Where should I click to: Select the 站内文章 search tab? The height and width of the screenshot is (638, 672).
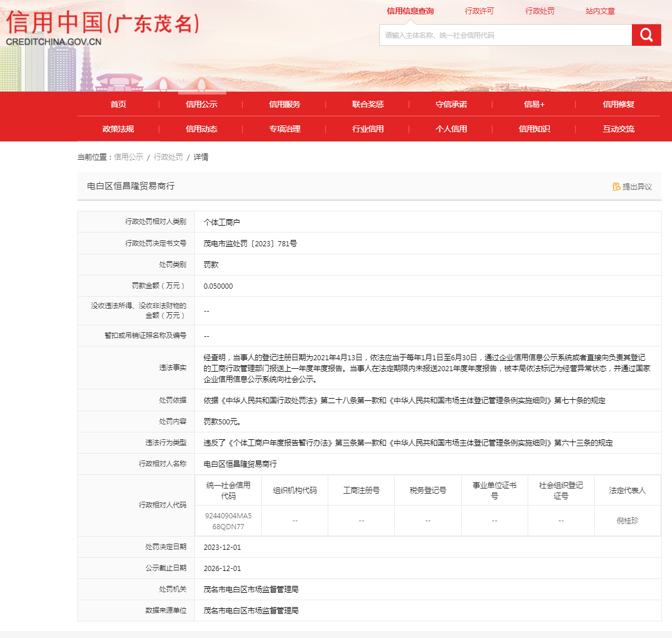pyautogui.click(x=600, y=11)
